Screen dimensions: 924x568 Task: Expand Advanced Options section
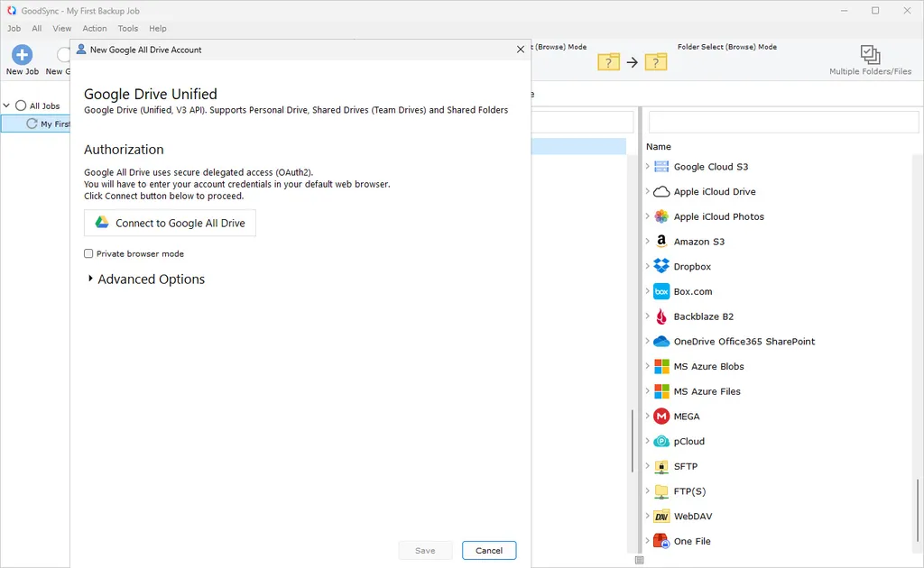pos(90,279)
